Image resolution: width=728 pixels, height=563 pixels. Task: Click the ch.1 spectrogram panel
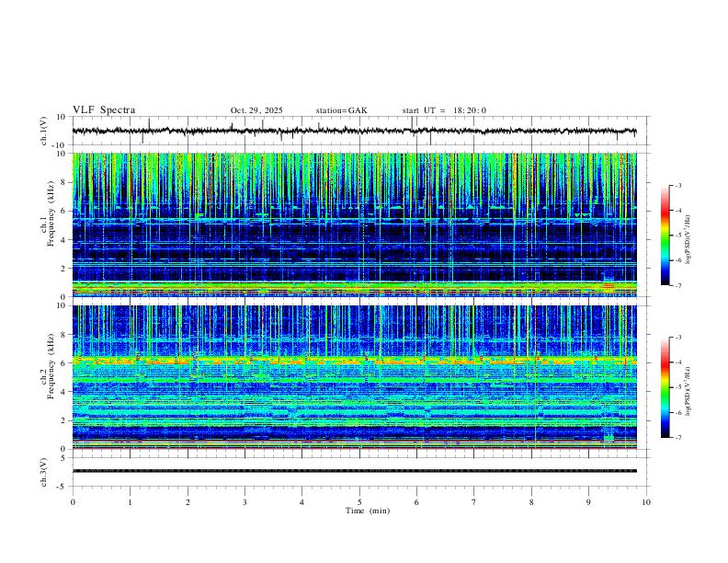click(x=354, y=224)
